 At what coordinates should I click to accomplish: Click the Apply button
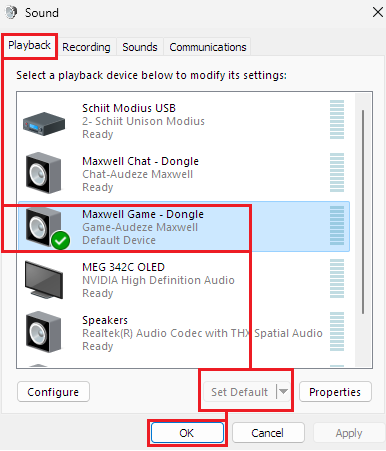coord(349,433)
